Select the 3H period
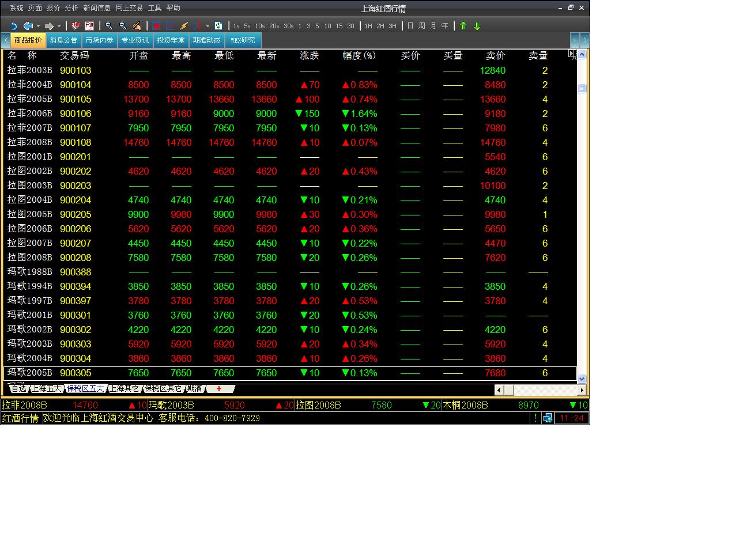The height and width of the screenshot is (560, 747). point(393,26)
